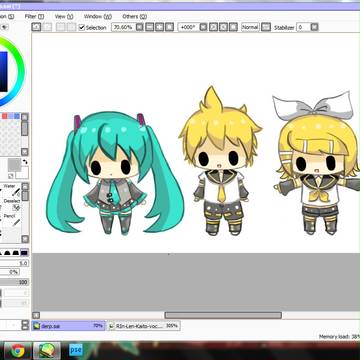
Task: Open the pse app in taskbar
Action: [76, 350]
